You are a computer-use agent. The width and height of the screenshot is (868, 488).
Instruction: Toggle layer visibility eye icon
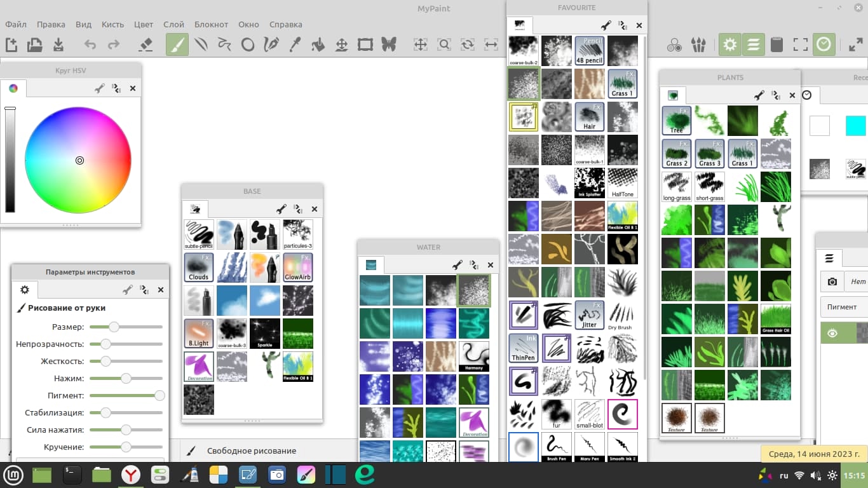tap(832, 333)
